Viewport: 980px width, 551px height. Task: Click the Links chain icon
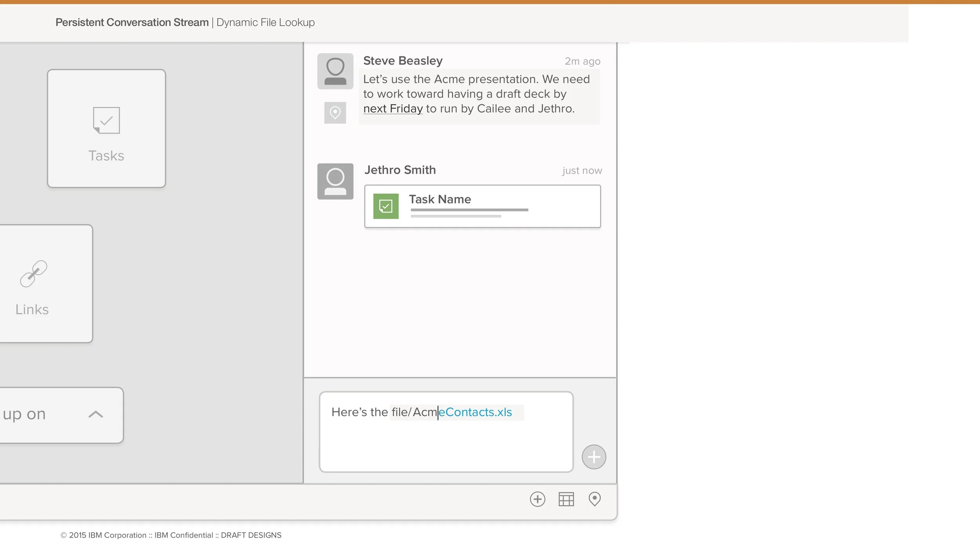[x=34, y=274]
